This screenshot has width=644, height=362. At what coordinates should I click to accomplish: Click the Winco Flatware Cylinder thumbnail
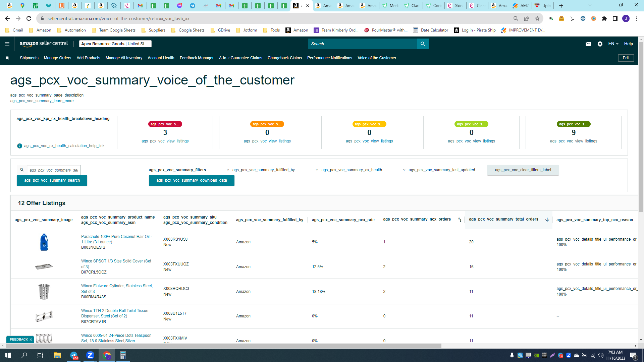(x=44, y=292)
